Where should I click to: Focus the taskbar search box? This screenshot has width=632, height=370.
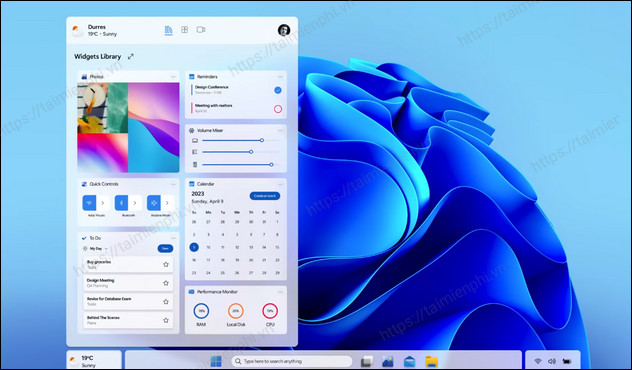(291, 361)
